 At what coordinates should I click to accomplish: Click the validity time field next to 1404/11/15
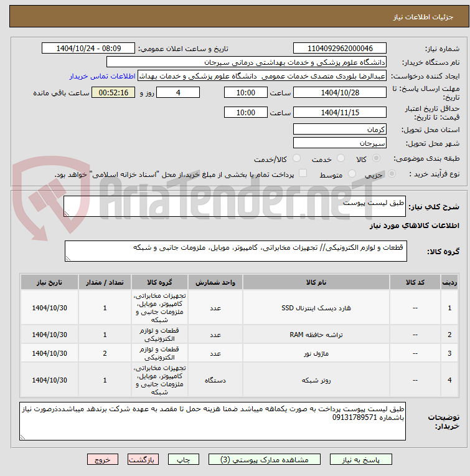(x=246, y=113)
